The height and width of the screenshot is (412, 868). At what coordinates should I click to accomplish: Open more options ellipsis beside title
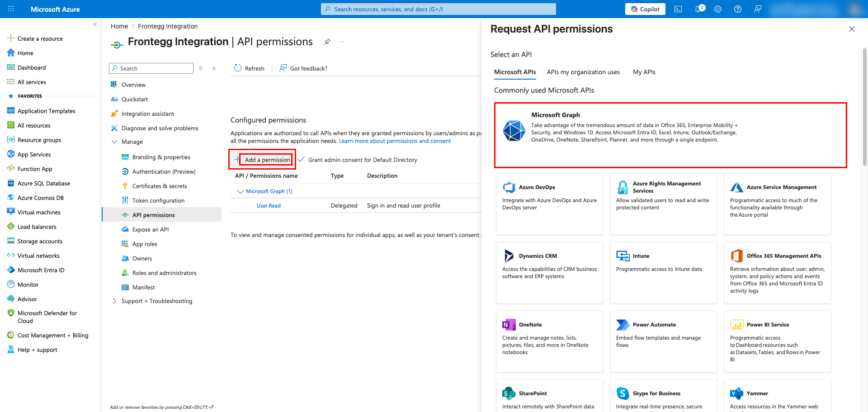pos(342,42)
